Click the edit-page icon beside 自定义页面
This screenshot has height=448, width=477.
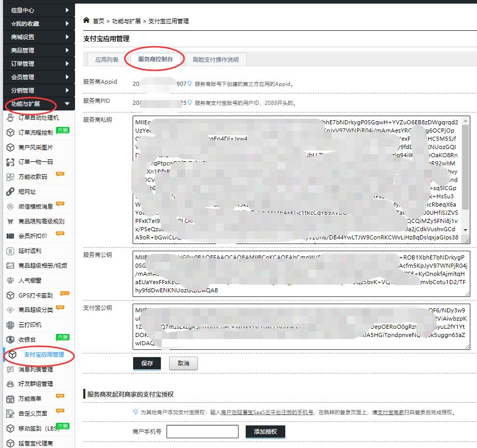click(x=10, y=414)
